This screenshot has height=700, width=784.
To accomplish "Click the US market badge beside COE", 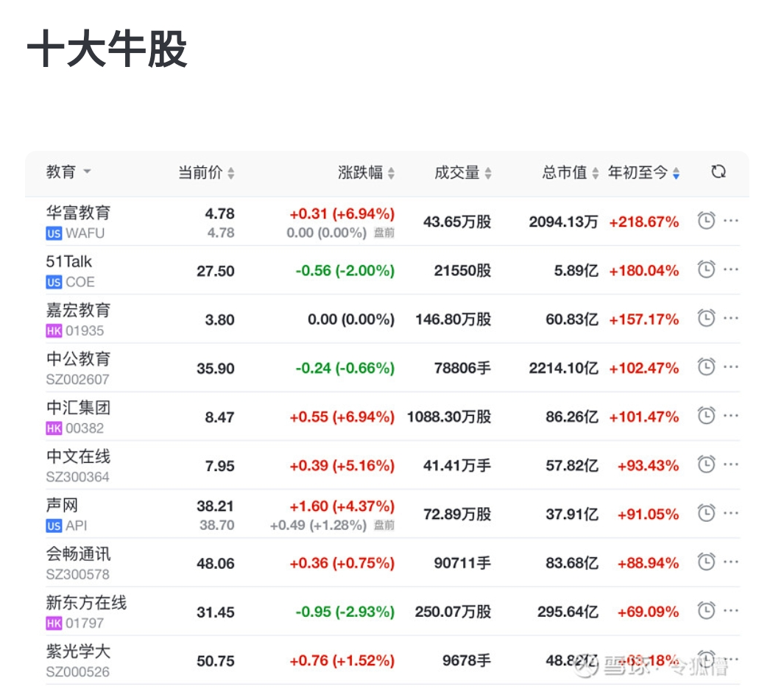I will click(54, 283).
